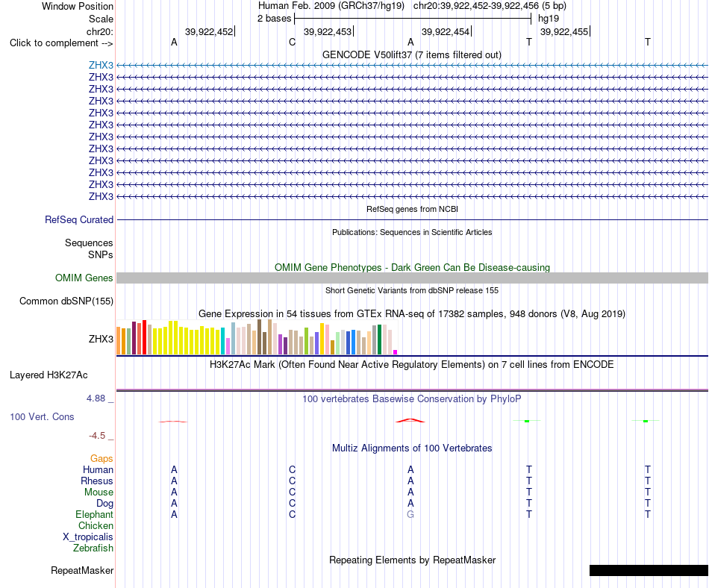This screenshot has width=709, height=588.
Task: Click the Elephant G mismatch base
Action: coord(410,515)
